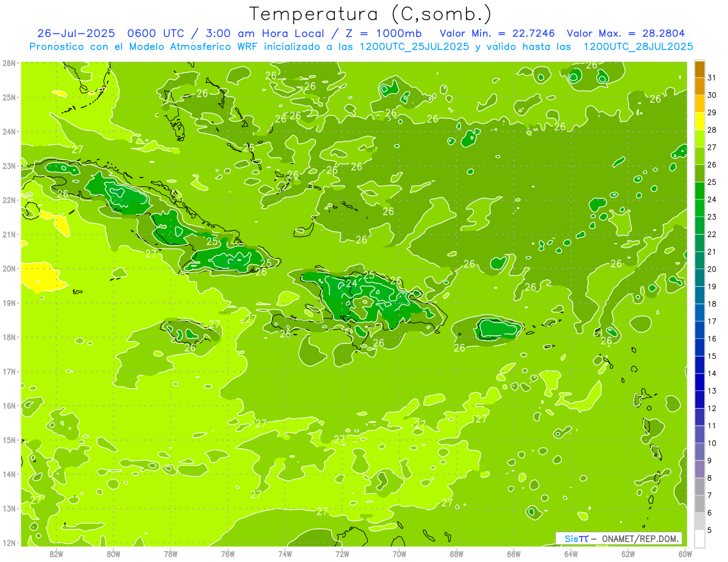The height and width of the screenshot is (562, 728).
Task: Click the "68W" longitude axis label
Action: (456, 554)
